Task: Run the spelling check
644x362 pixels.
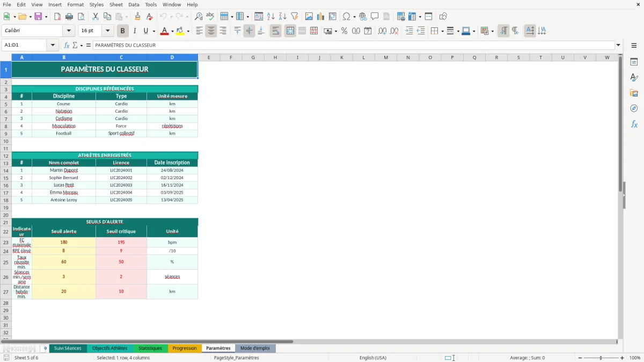Action: 210,17
